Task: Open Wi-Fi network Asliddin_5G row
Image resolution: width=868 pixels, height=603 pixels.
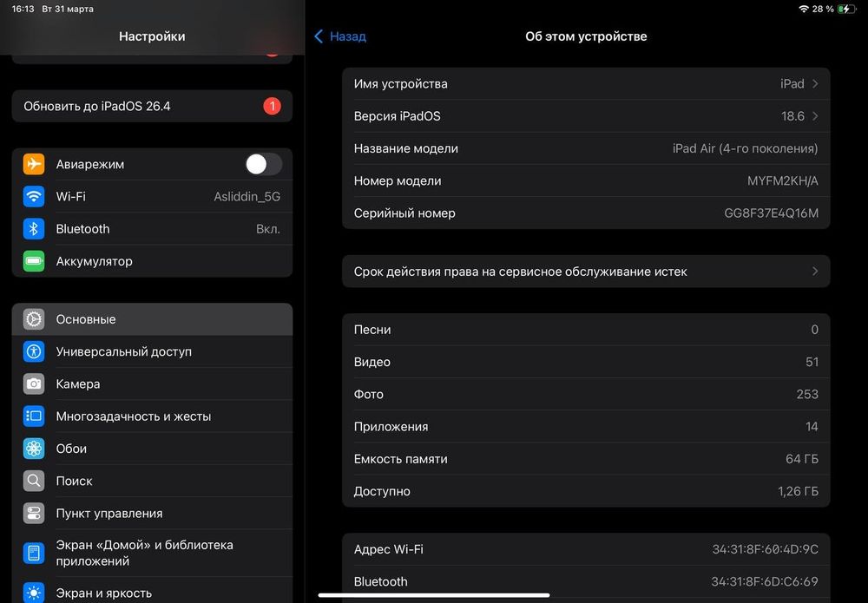Action: [x=152, y=196]
